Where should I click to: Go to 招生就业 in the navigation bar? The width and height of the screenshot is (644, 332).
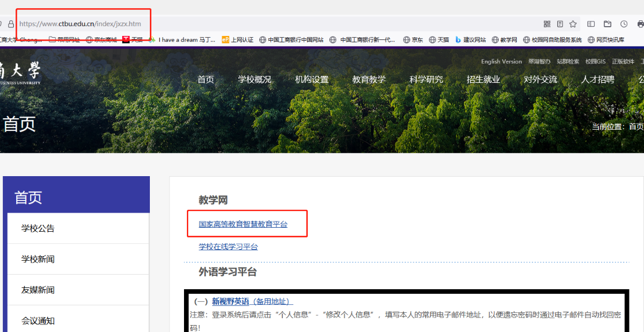483,79
